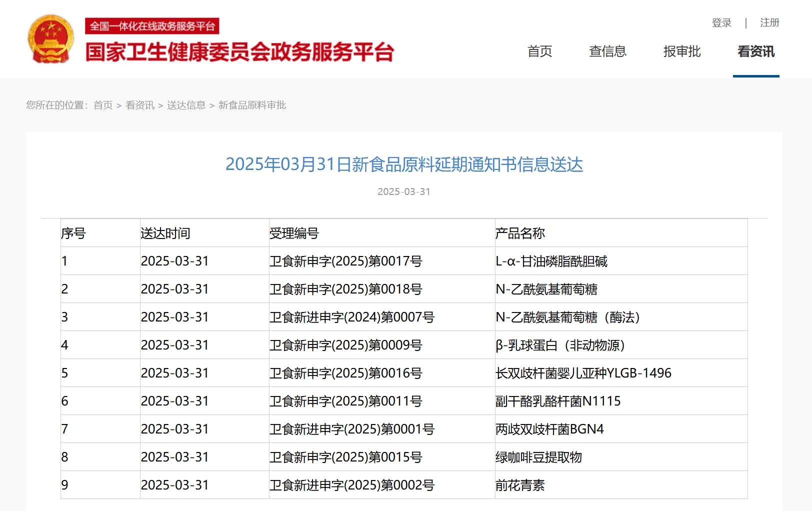812x511 pixels.
Task: Click the site title 国家卫生健康委员会政务服务平台
Action: click(x=239, y=52)
